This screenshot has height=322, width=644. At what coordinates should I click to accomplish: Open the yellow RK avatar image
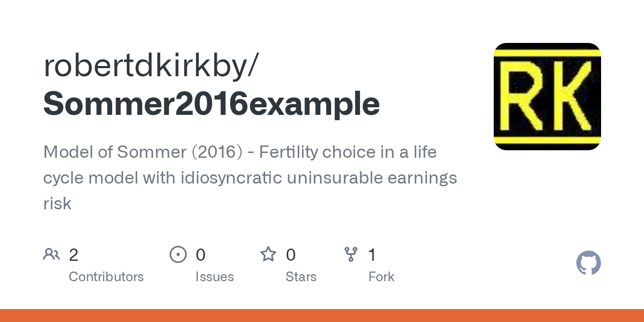547,97
